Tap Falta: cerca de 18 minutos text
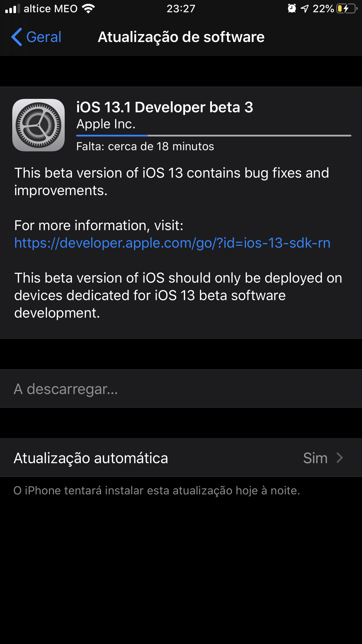Image resolution: width=362 pixels, height=644 pixels. [145, 146]
